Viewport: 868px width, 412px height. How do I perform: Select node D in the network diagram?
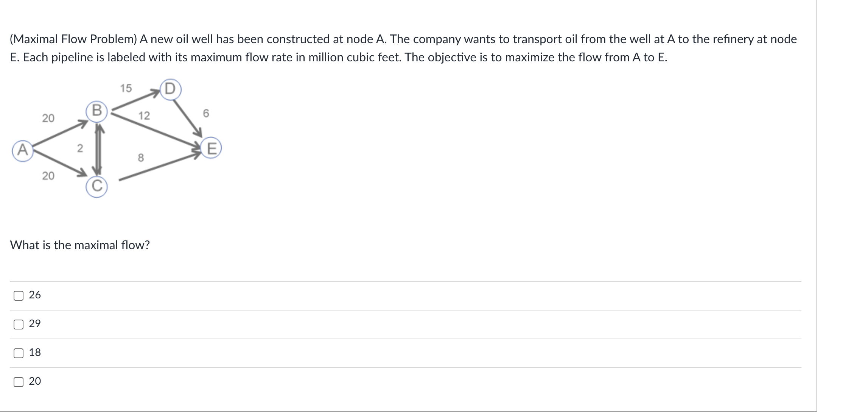click(x=171, y=88)
